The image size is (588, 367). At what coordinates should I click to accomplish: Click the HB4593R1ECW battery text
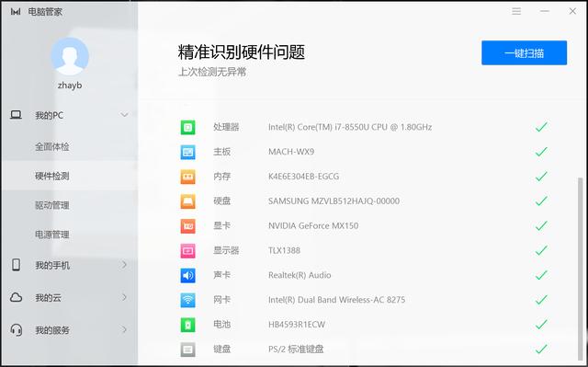click(297, 325)
